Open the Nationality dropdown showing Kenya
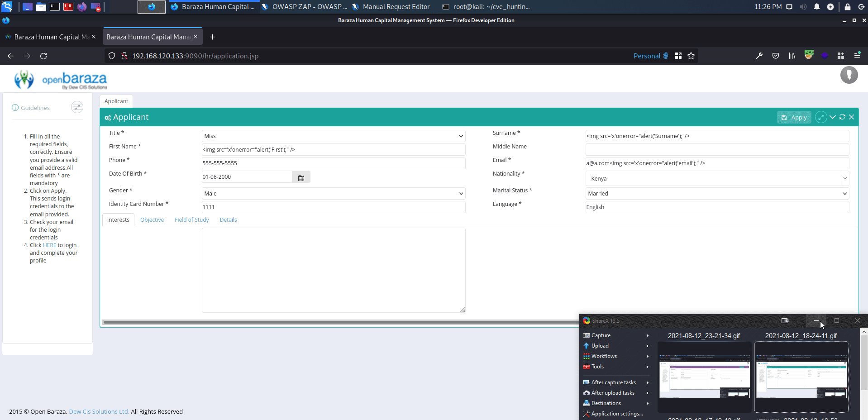The image size is (868, 420). click(717, 178)
